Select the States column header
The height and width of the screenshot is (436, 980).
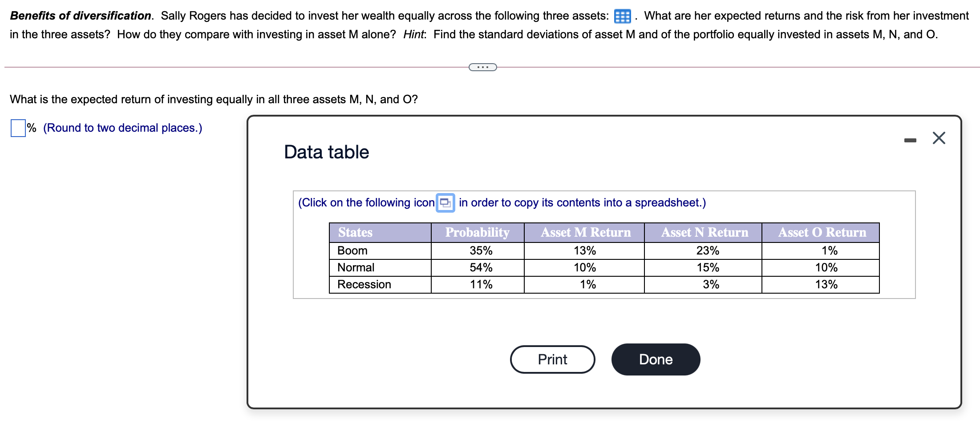point(355,232)
